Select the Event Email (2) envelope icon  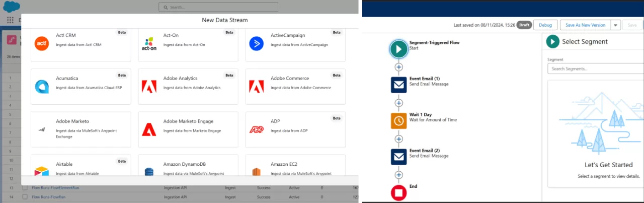click(399, 157)
